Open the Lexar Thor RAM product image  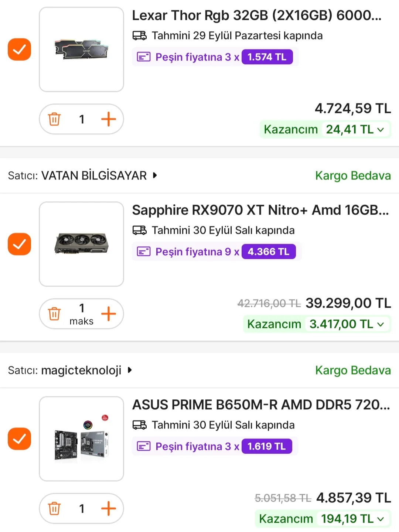coord(81,49)
